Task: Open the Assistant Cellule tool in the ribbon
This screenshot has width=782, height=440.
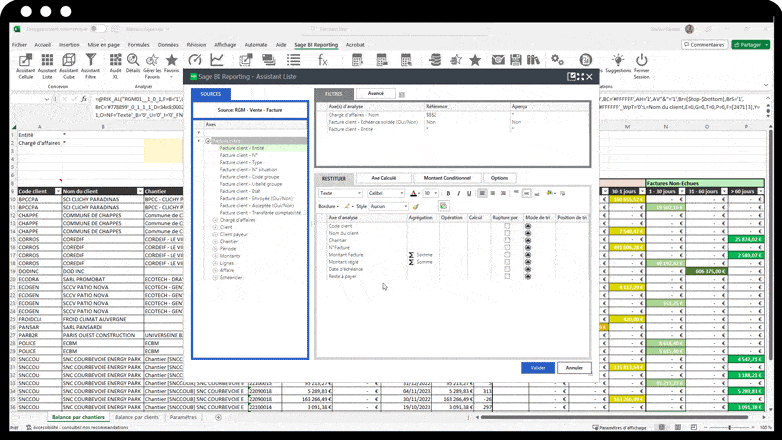Action: (x=25, y=66)
